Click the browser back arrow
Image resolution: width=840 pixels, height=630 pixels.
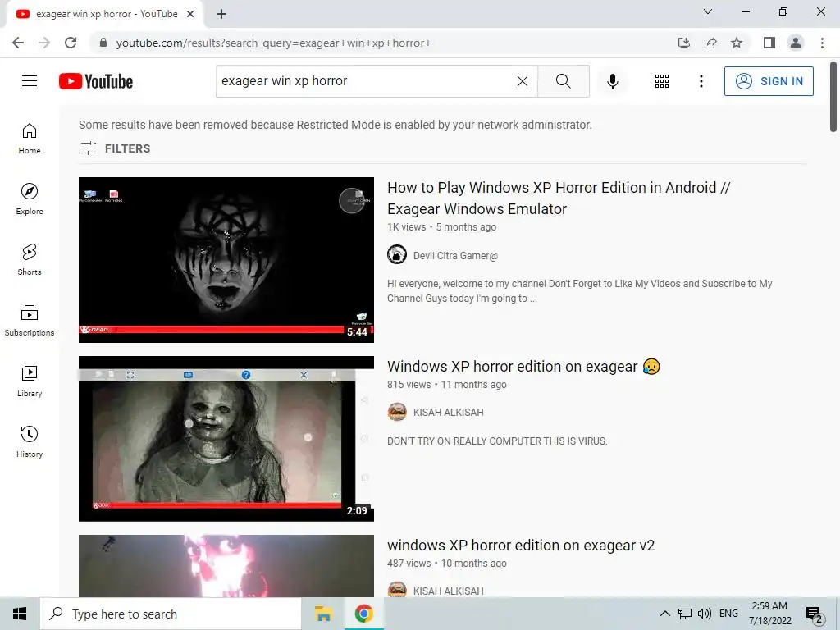tap(18, 43)
